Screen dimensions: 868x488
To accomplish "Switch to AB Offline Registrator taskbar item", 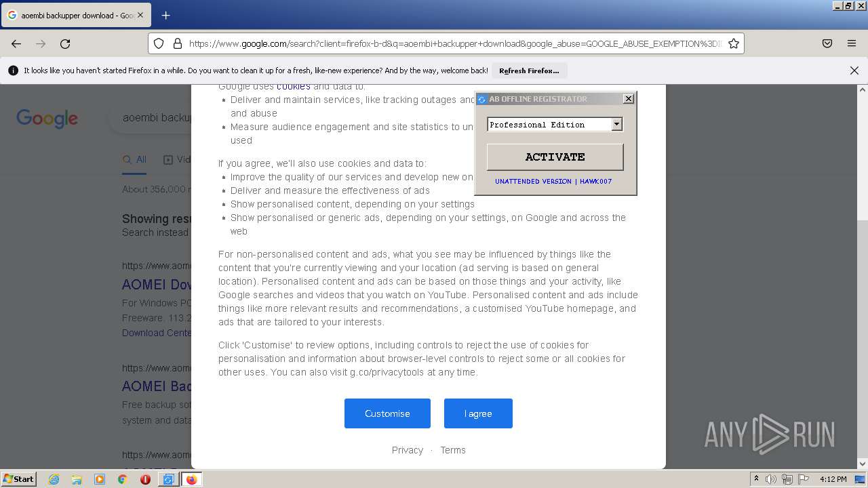I will tap(168, 479).
